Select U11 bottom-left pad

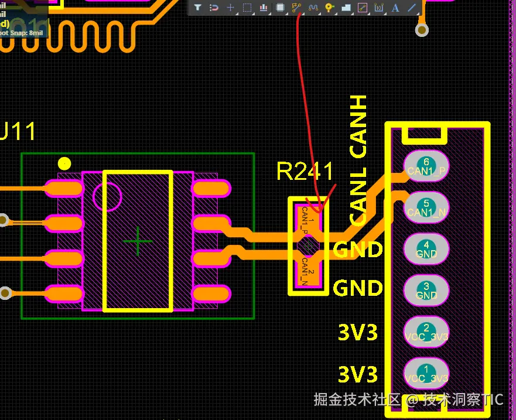(x=63, y=293)
